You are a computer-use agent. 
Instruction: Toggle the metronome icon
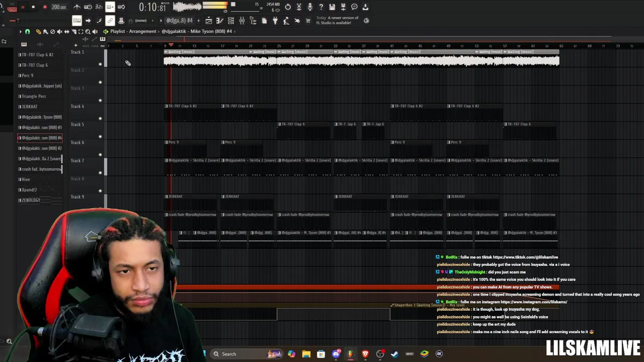pyautogui.click(x=77, y=7)
